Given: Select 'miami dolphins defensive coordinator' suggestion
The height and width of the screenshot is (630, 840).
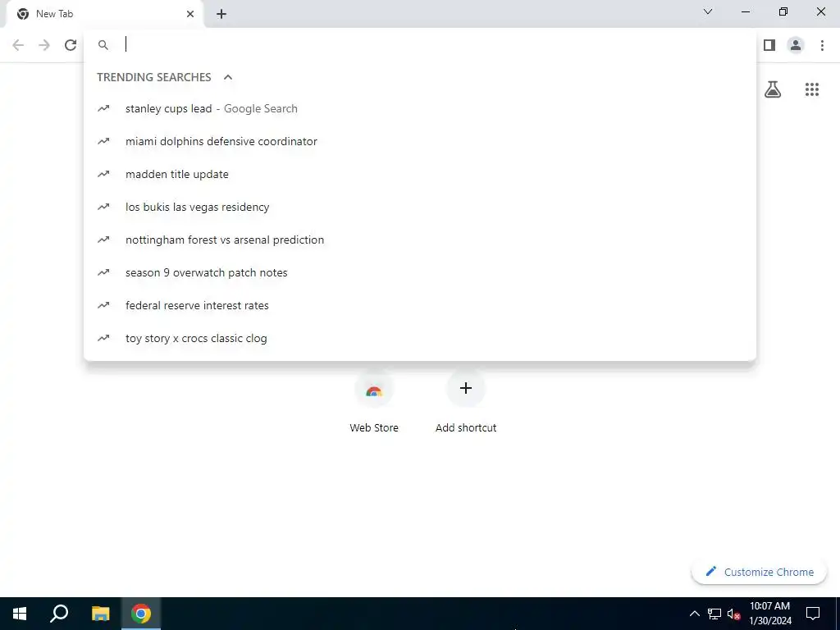Looking at the screenshot, I should click(420, 141).
